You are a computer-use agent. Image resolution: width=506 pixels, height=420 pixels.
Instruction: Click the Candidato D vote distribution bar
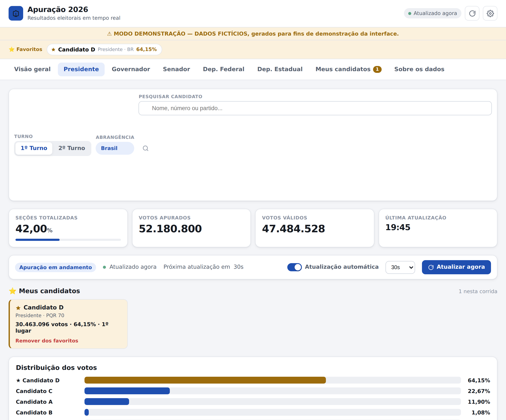tap(273, 380)
